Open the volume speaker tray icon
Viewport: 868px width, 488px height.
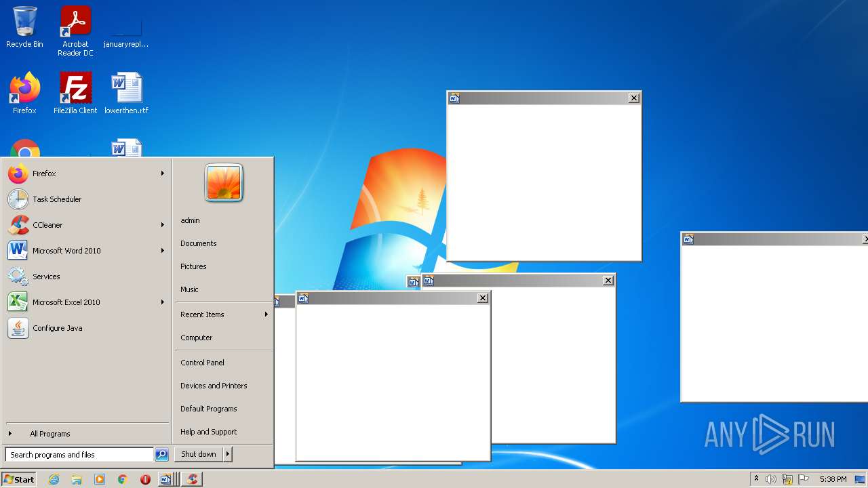[771, 479]
